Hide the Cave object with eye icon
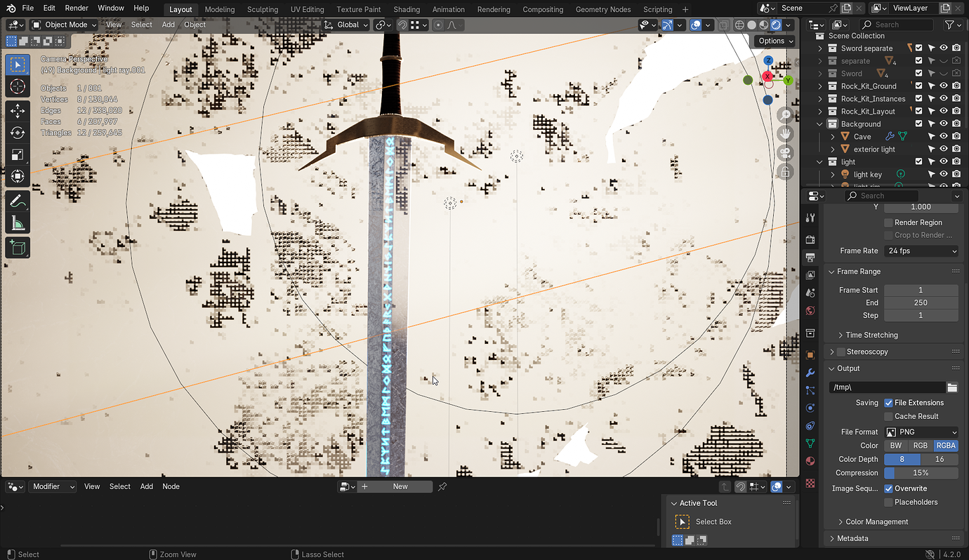 [944, 137]
